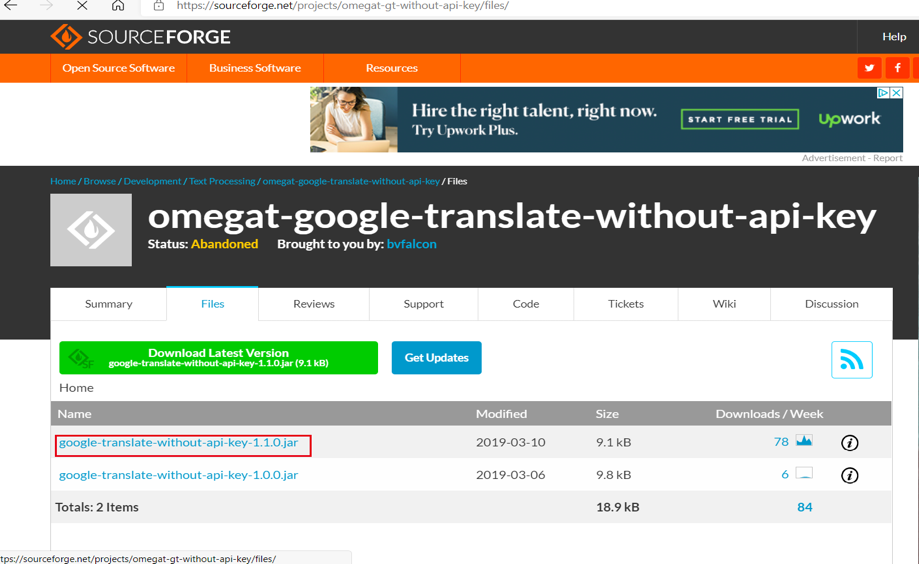Go to the Discussion tab

click(831, 304)
